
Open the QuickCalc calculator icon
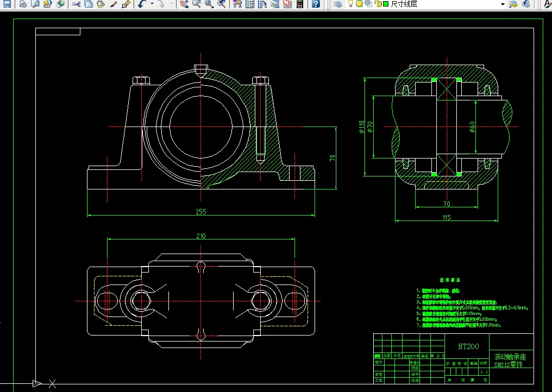pos(299,4)
